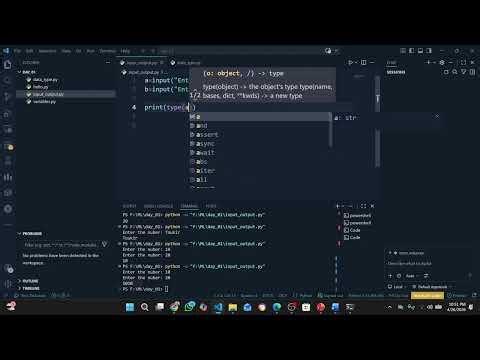The image size is (480, 360).
Task: Show hidden tray icons chevron
Action: pyautogui.click(x=389, y=307)
